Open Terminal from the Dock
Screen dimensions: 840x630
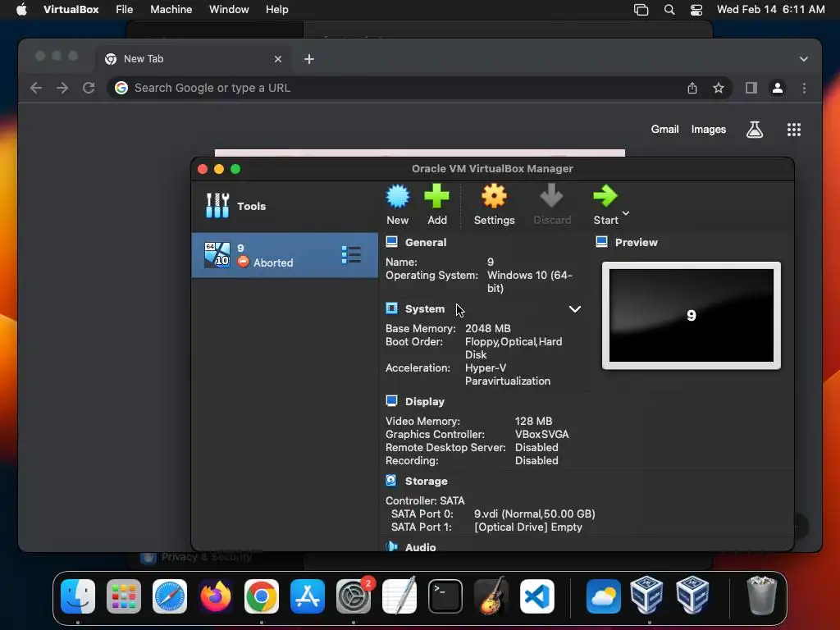point(445,596)
